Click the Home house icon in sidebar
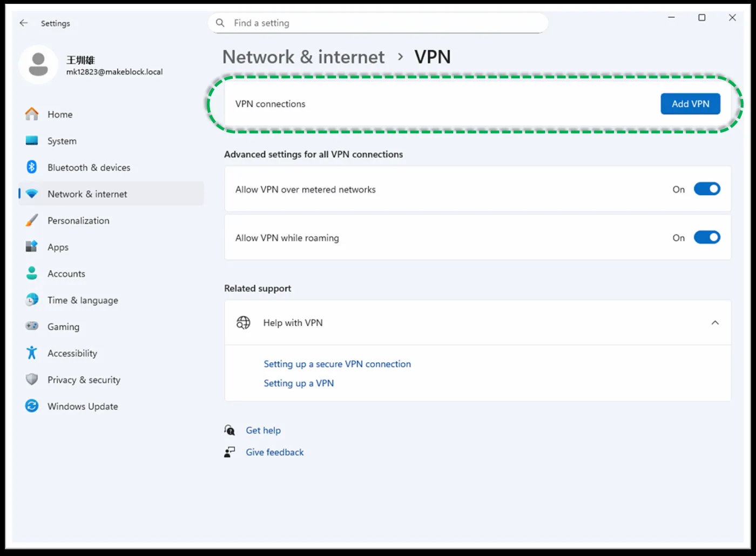This screenshot has width=756, height=556. coord(32,114)
